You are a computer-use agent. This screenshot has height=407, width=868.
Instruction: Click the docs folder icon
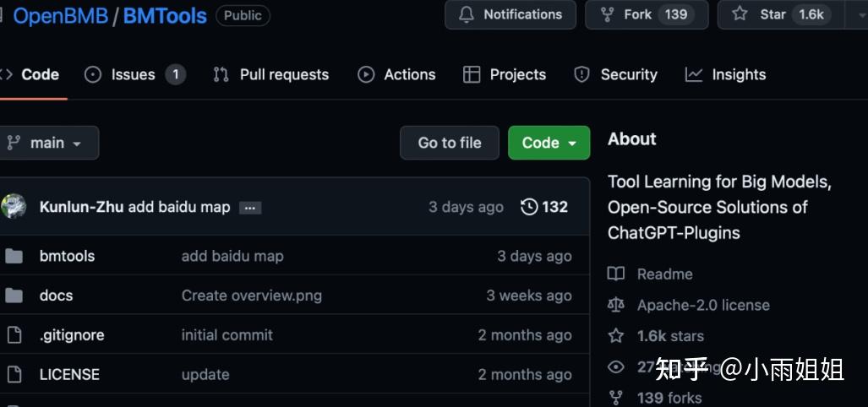coord(14,296)
